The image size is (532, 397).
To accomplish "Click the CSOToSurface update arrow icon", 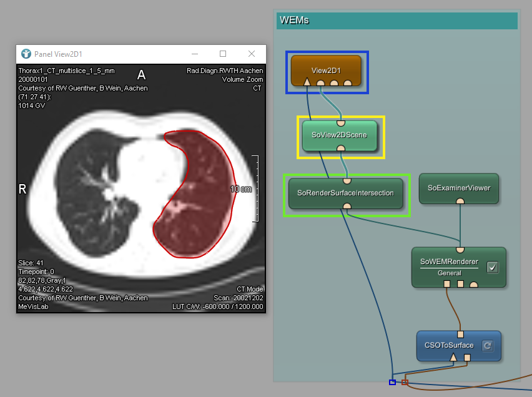I will coord(488,345).
